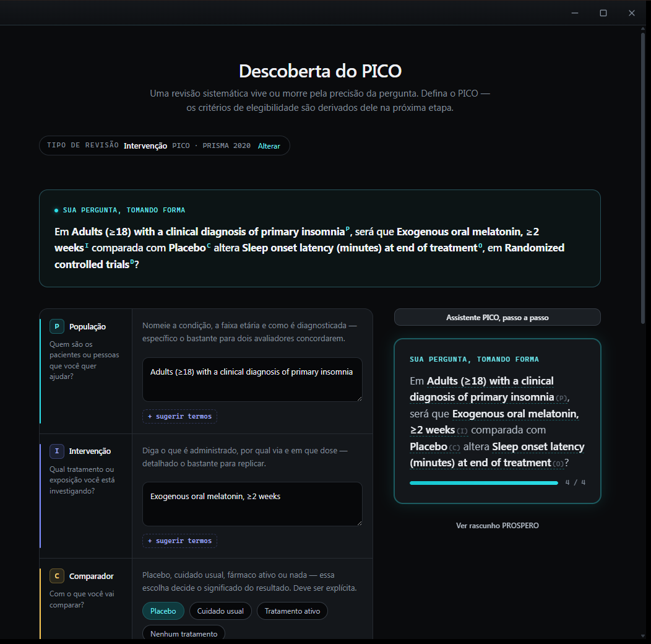This screenshot has height=644, width=651.
Task: Click the Alterar review type link
Action: click(x=269, y=146)
